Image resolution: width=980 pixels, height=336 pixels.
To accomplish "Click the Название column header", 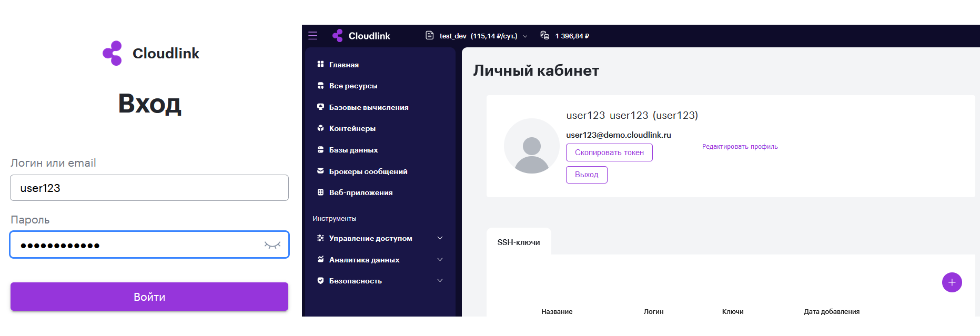I will (557, 311).
